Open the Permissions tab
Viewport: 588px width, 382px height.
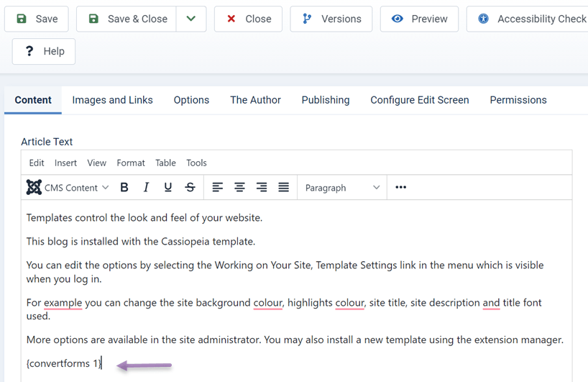(518, 100)
